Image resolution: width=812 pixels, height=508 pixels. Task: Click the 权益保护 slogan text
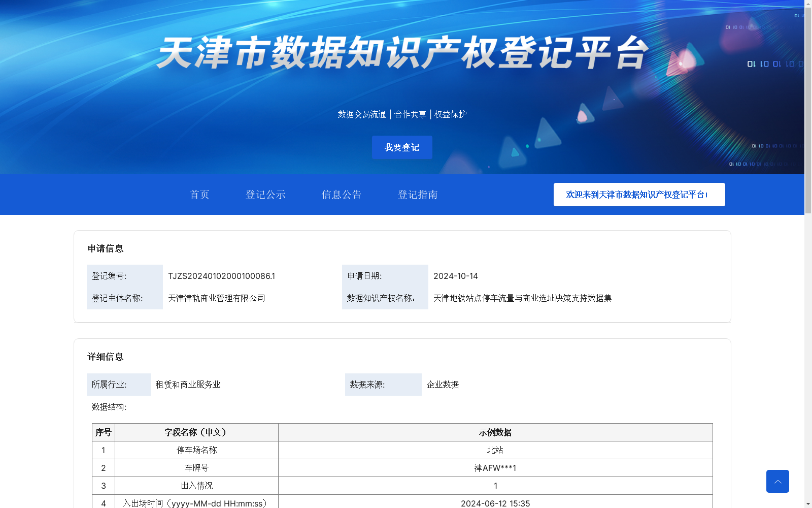click(x=451, y=114)
